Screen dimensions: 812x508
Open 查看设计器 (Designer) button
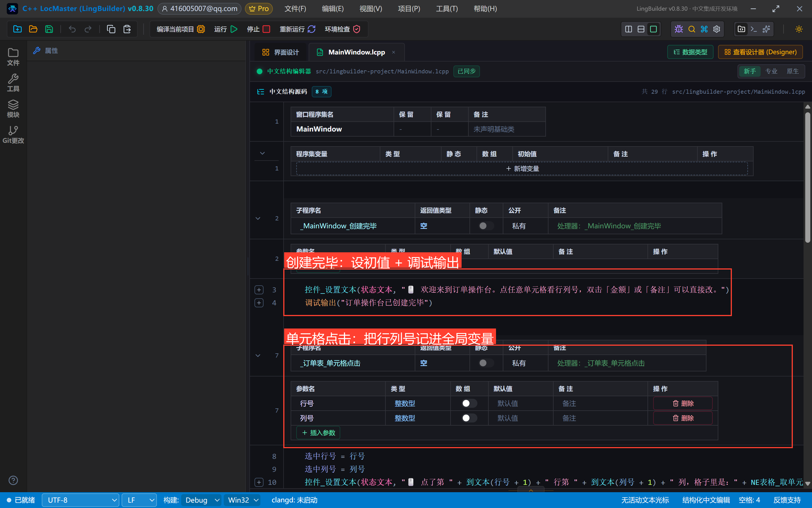[x=760, y=52]
